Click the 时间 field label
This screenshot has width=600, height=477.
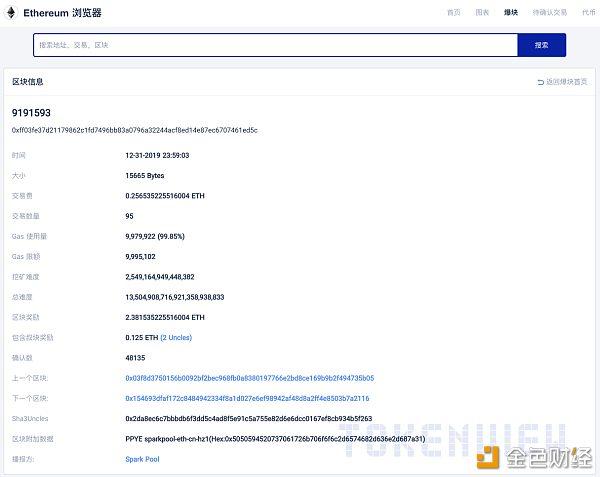pos(18,155)
